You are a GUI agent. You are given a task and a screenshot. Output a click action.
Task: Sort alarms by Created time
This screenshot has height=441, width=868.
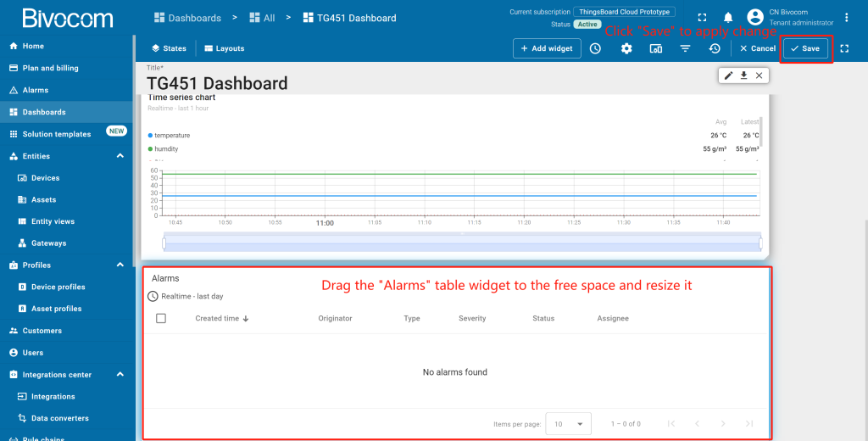click(x=222, y=319)
